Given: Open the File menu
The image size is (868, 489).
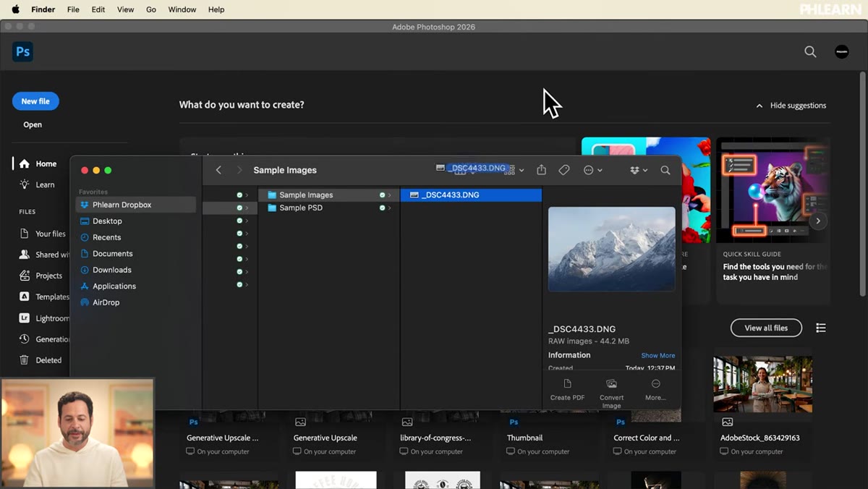Looking at the screenshot, I should click(x=73, y=9).
